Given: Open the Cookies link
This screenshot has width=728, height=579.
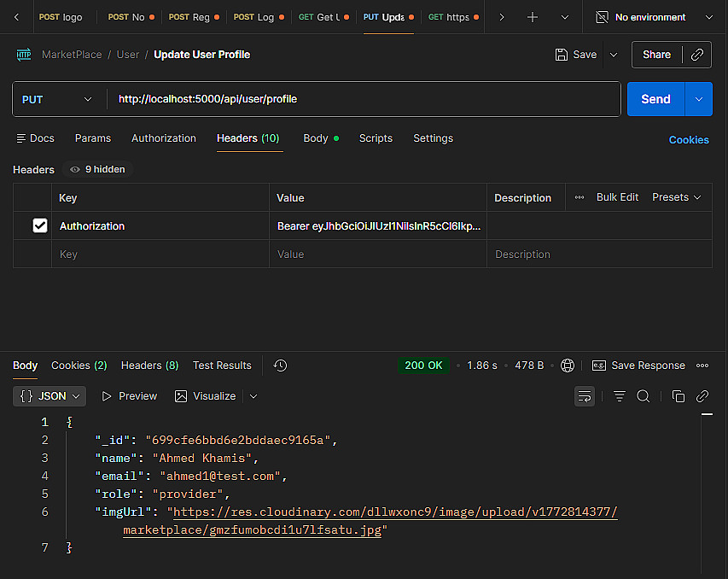Looking at the screenshot, I should (688, 140).
